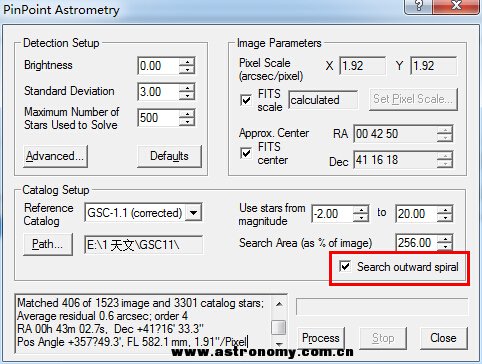This screenshot has width=482, height=364.
Task: Click the RA center field
Action: 396,134
